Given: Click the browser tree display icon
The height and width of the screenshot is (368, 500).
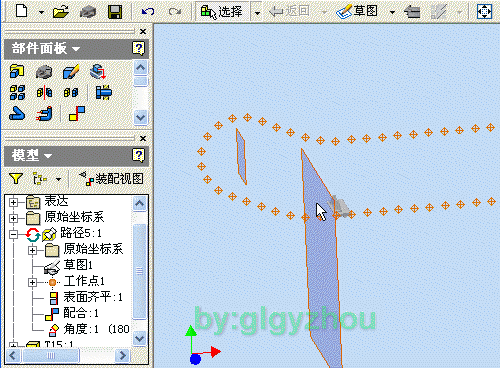Looking at the screenshot, I should click(x=40, y=179).
